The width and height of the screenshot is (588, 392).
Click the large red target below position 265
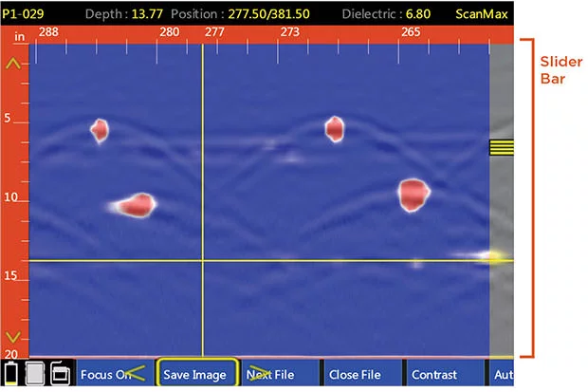[x=413, y=195]
